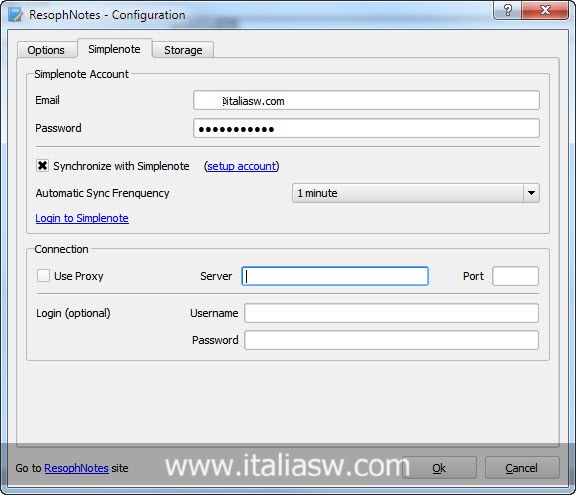This screenshot has height=495, width=576.
Task: Click the Cancel button
Action: [522, 468]
